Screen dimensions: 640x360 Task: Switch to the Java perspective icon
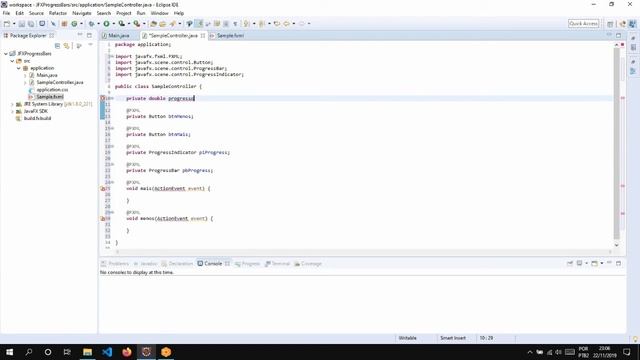click(x=632, y=24)
